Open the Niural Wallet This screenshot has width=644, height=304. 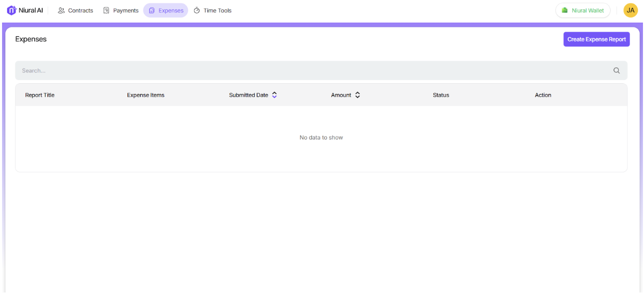tap(583, 10)
